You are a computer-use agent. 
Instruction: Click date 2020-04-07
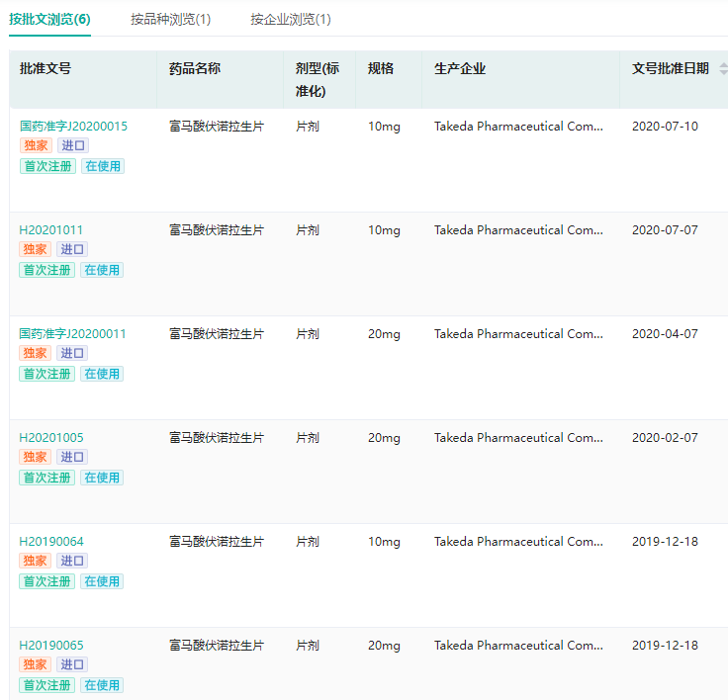(665, 334)
